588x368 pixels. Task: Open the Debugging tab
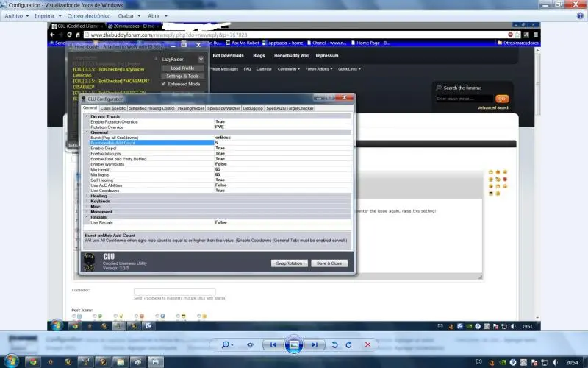[252, 108]
